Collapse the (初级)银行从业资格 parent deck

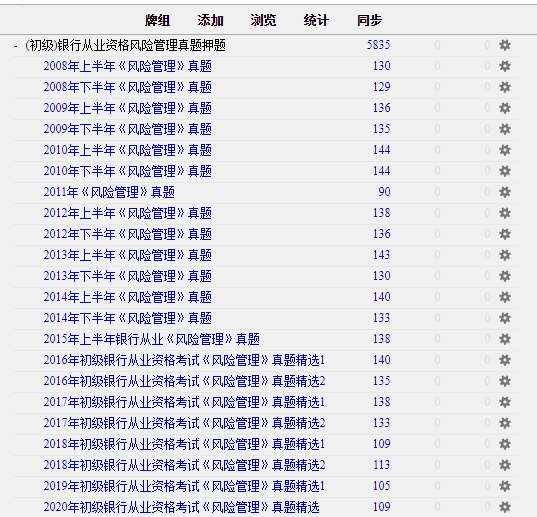15,45
